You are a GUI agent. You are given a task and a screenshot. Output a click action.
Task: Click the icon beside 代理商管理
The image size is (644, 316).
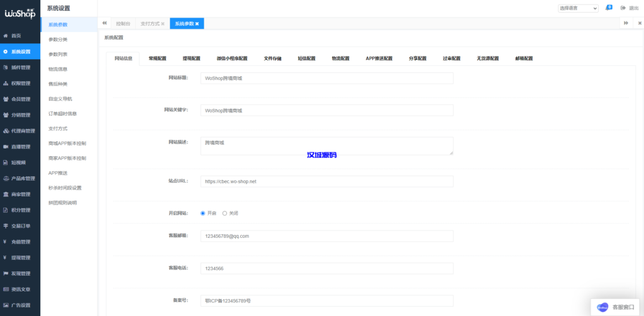(x=5, y=131)
